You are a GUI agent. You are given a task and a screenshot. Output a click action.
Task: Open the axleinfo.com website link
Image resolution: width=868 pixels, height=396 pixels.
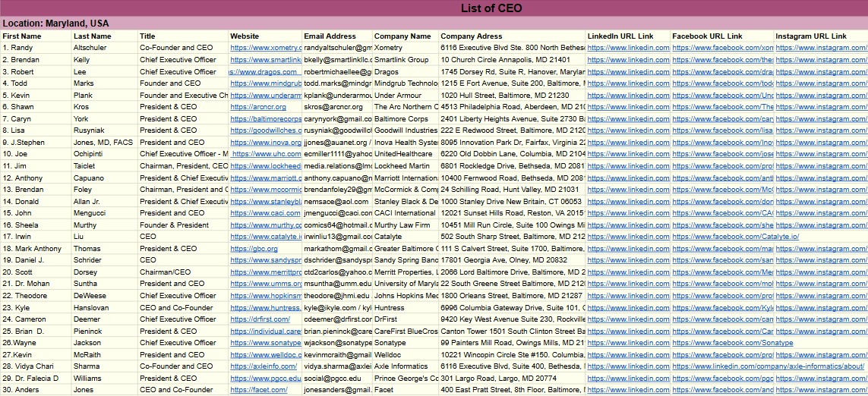(x=264, y=366)
